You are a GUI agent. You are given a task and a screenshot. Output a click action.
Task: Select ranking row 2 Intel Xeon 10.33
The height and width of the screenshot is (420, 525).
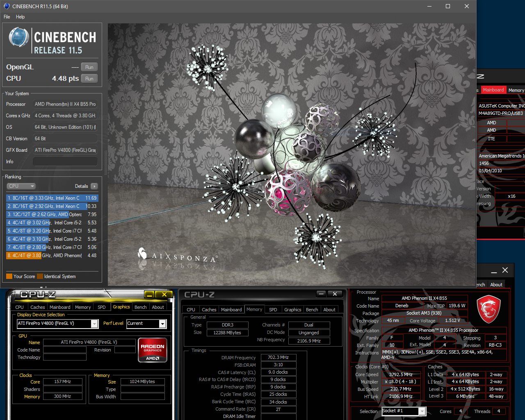pyautogui.click(x=52, y=206)
